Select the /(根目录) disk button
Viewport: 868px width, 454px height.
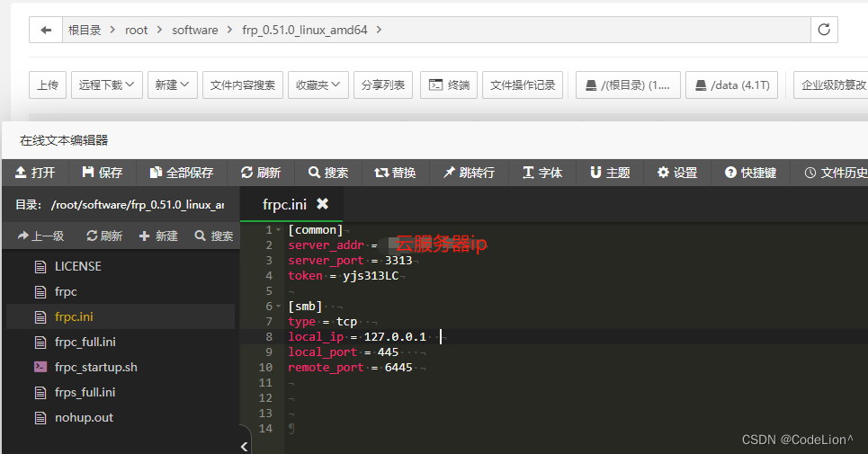click(x=628, y=85)
